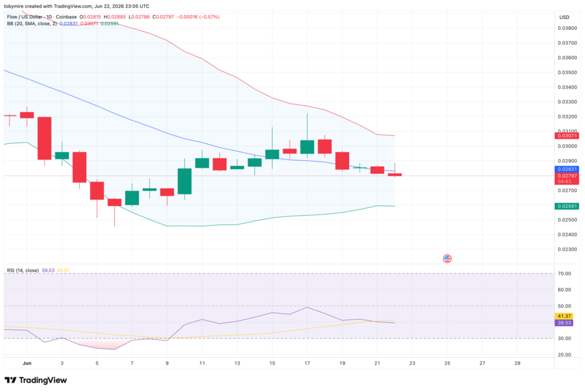The width and height of the screenshot is (585, 392).
Task: Click the green 0.02591 lower band axis label
Action: [567, 206]
